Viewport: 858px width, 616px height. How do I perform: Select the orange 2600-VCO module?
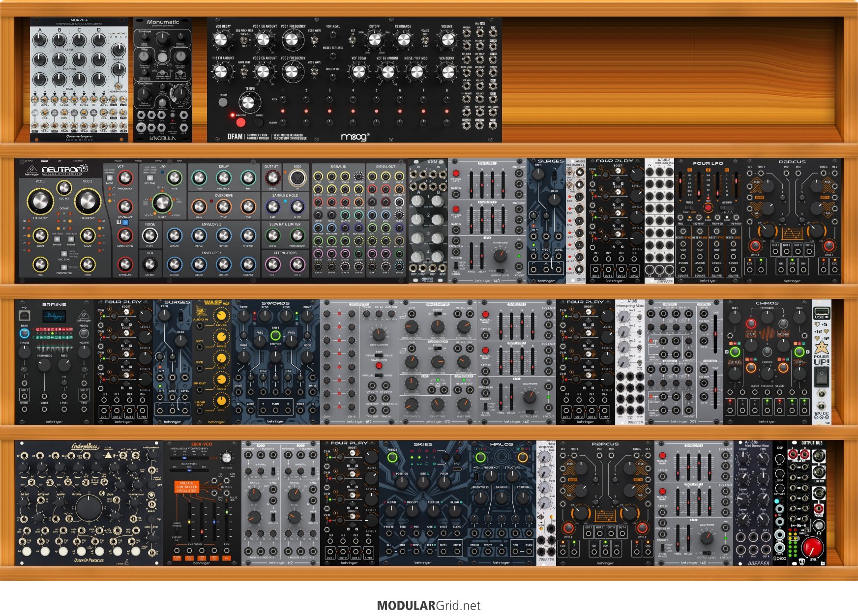(202, 503)
